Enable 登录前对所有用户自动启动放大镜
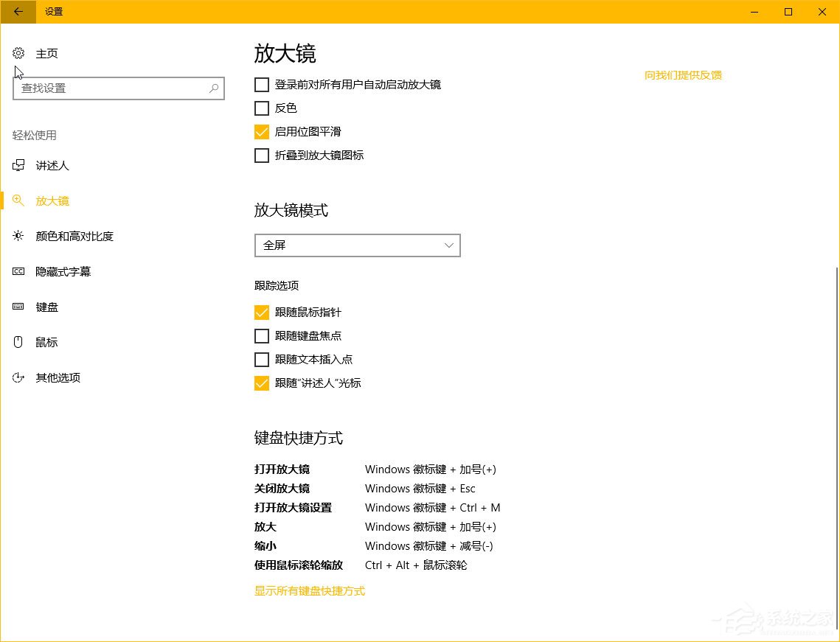Image resolution: width=840 pixels, height=642 pixels. pos(262,85)
